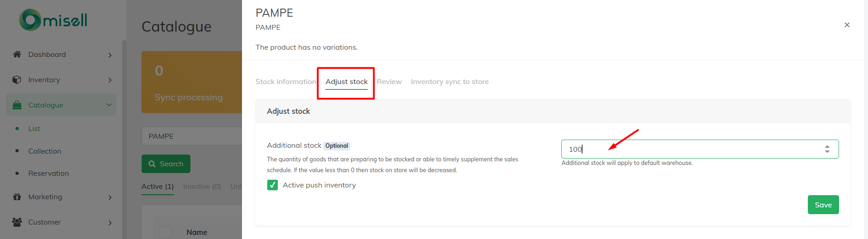Toggle the Active push inventory checkbox
The height and width of the screenshot is (239, 868).
pyautogui.click(x=272, y=185)
